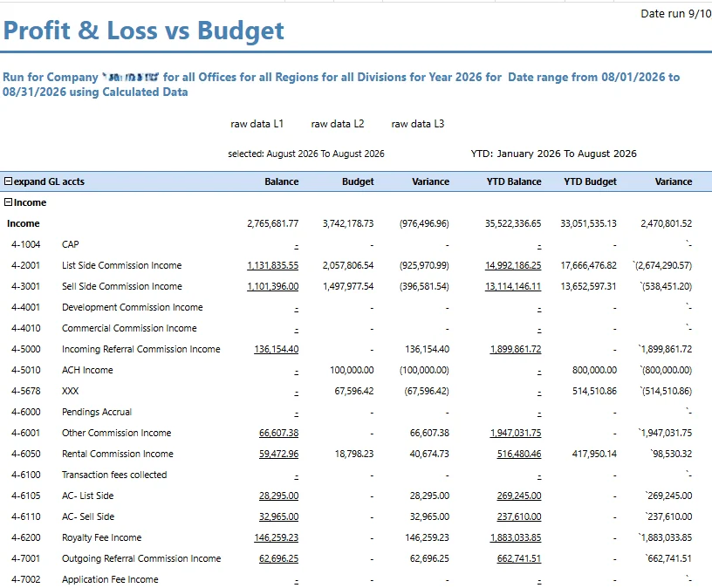Select Incoming Referral Commission Income label

click(x=141, y=349)
